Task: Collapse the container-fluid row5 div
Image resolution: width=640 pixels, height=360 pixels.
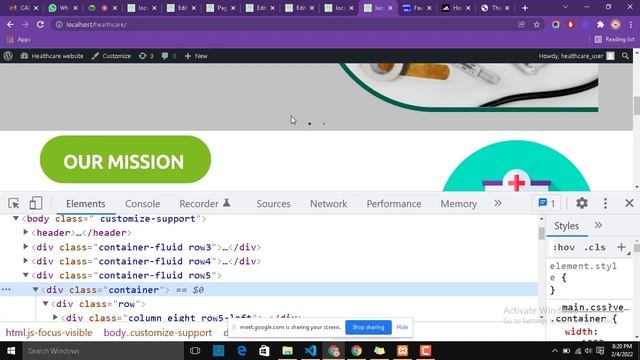Action: coord(26,275)
